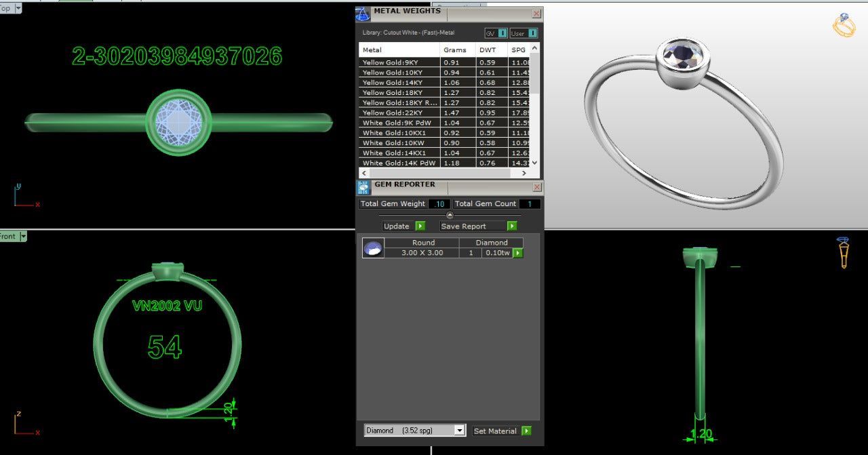Click the Library: Cutout White label
Viewport: 868px width, 455px height.
click(x=408, y=33)
